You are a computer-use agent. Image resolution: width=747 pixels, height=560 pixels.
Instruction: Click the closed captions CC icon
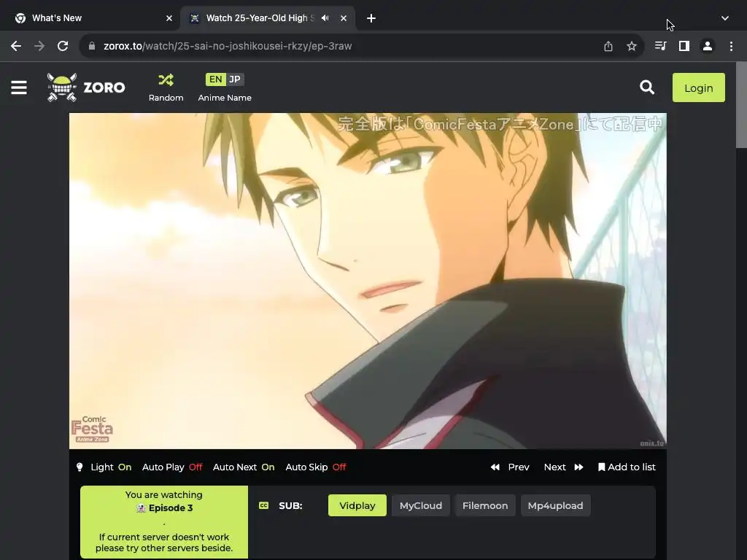point(263,506)
